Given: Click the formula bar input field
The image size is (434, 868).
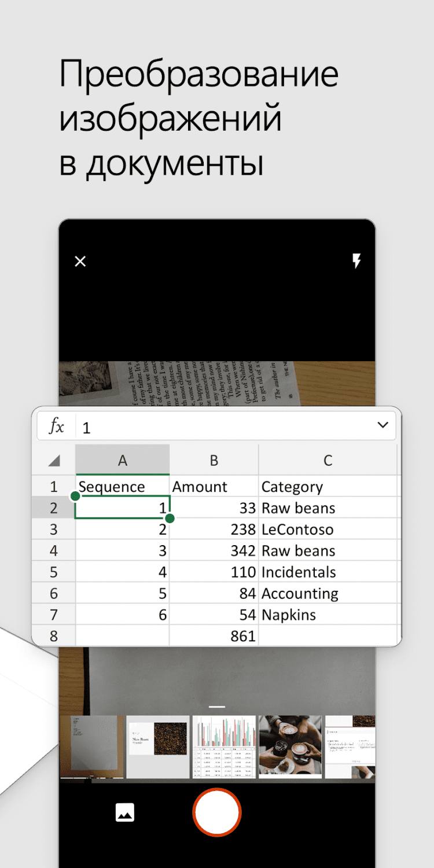Looking at the screenshot, I should (x=226, y=427).
